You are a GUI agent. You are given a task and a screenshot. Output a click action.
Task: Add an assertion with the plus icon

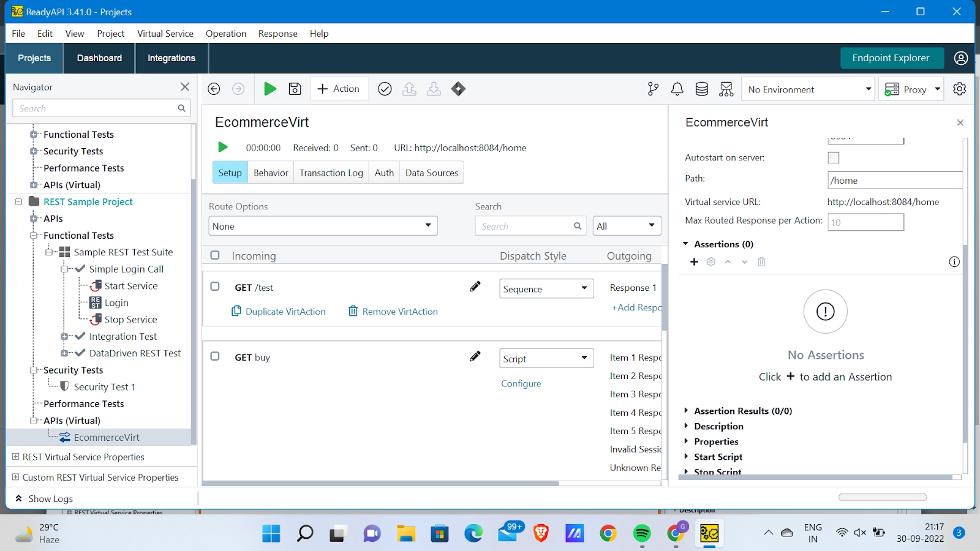[694, 261]
